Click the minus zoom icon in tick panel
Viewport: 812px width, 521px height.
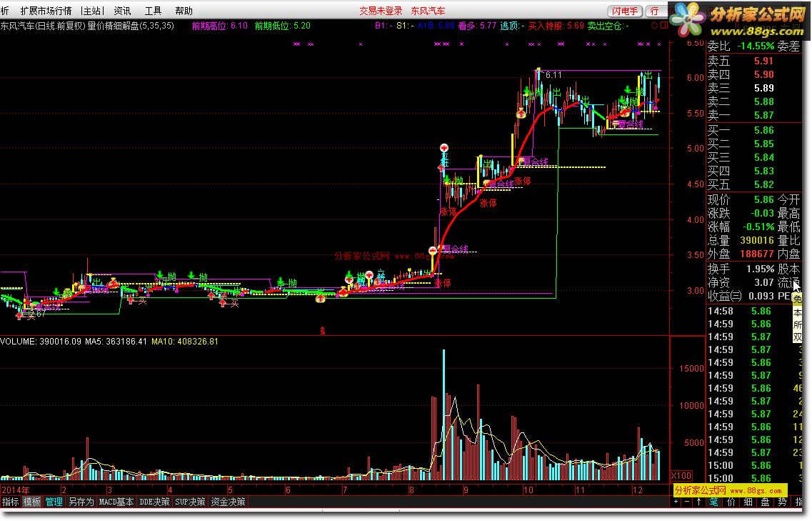(687, 502)
